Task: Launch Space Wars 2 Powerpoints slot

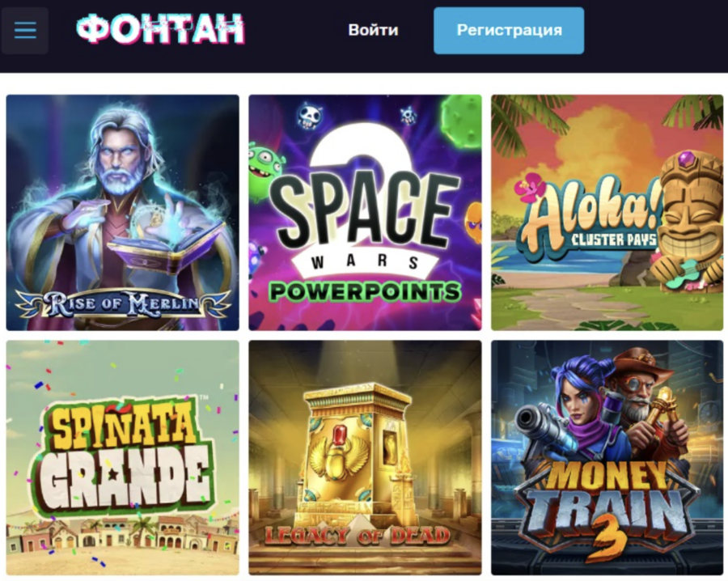Action: tap(366, 213)
